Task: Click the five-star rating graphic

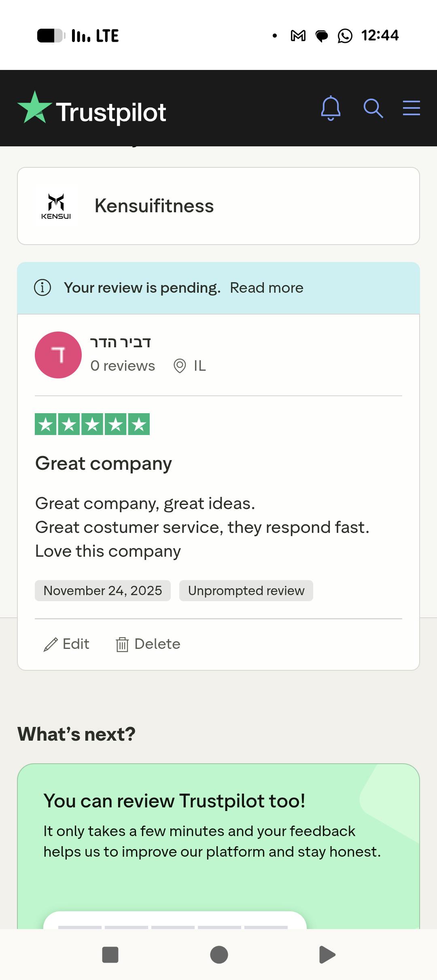Action: click(x=92, y=424)
